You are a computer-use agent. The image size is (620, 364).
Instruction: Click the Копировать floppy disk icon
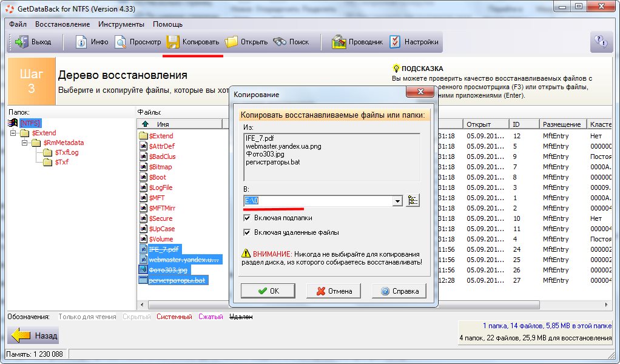click(173, 42)
